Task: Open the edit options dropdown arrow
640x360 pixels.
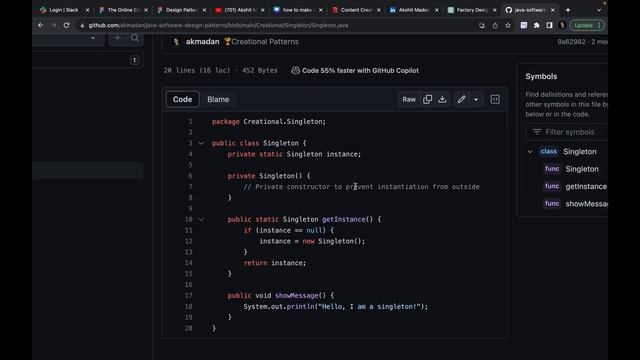Action: coord(476,99)
